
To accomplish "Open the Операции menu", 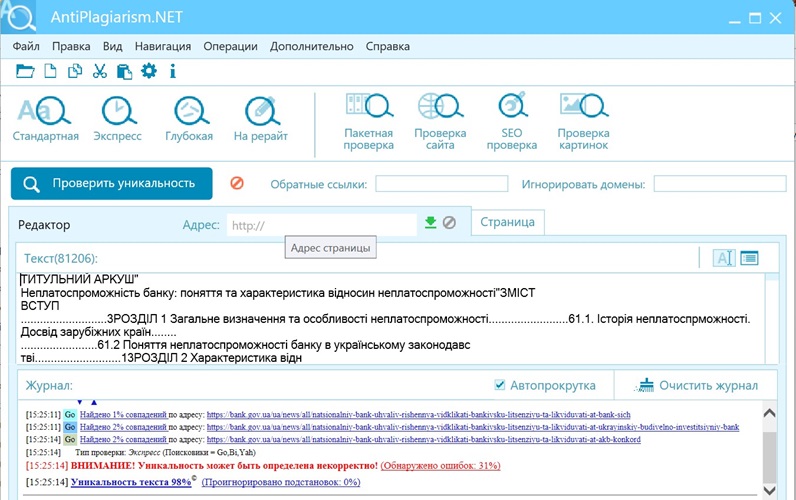I will [x=230, y=46].
